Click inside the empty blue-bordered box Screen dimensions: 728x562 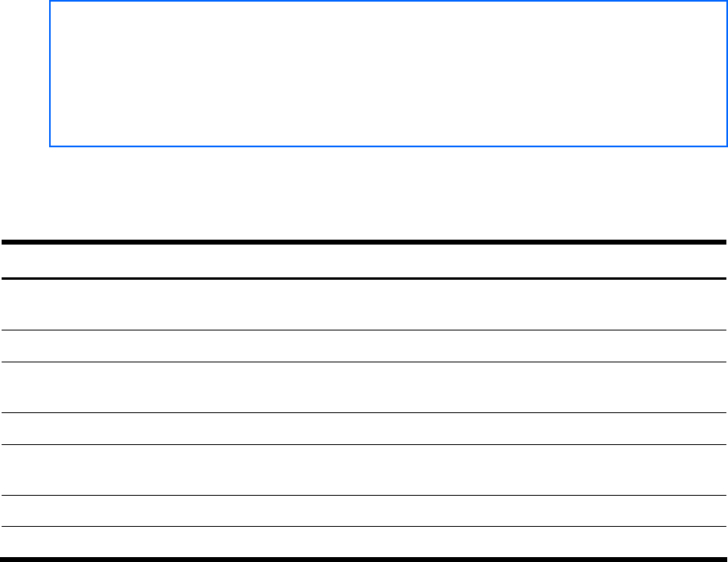[389, 74]
